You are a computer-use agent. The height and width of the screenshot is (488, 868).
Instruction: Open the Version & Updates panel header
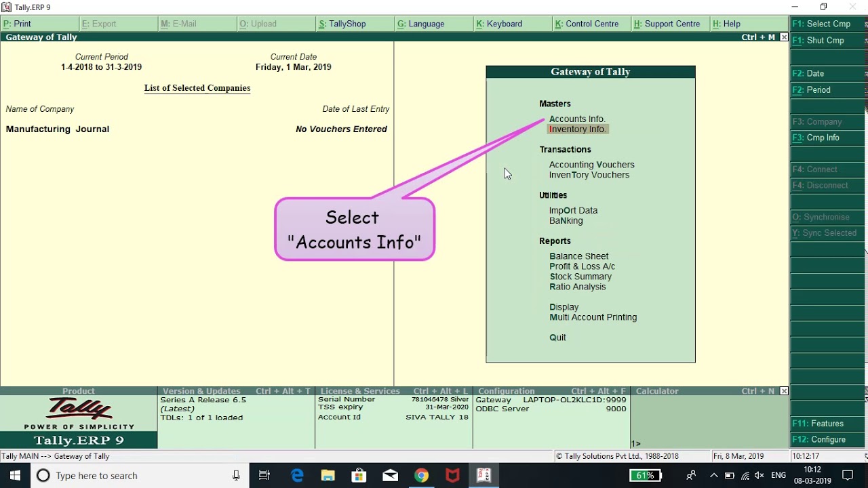click(x=236, y=391)
